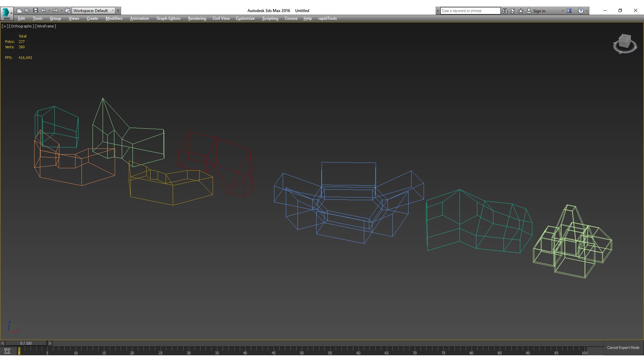Open the Exchange Apps X icon
The height and width of the screenshot is (362, 644).
click(x=569, y=11)
